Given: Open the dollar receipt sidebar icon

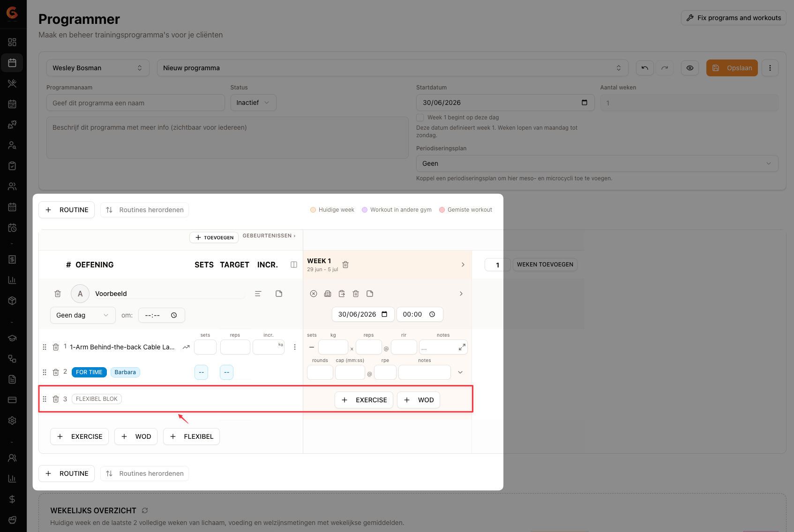Looking at the screenshot, I should coord(12,259).
